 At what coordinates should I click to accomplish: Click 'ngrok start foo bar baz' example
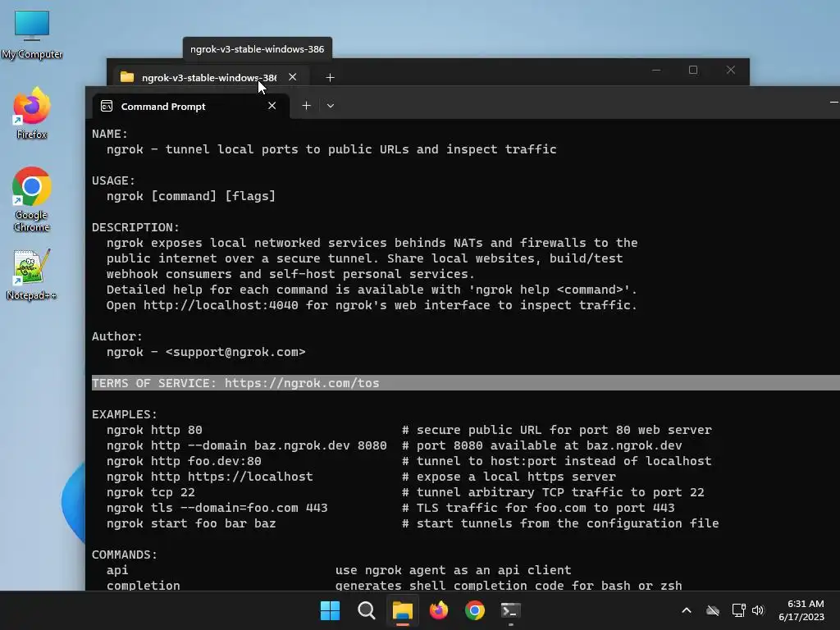coord(191,523)
